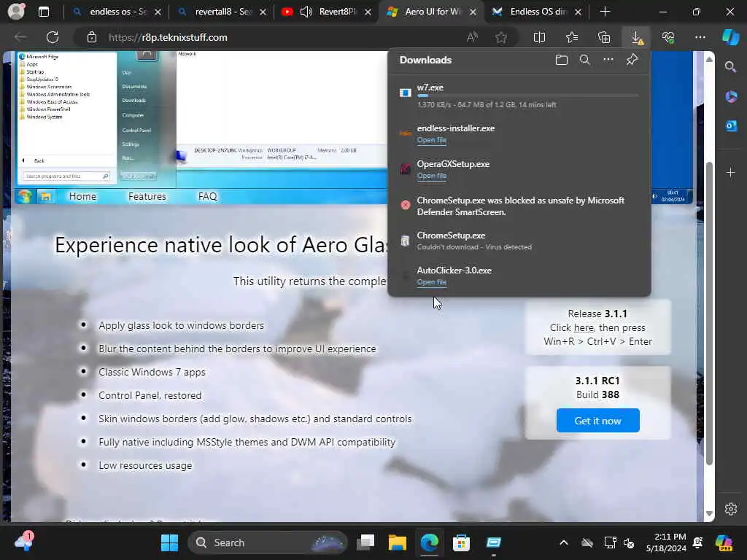Click the sidebar add plus icon
The image size is (747, 560).
tap(731, 172)
